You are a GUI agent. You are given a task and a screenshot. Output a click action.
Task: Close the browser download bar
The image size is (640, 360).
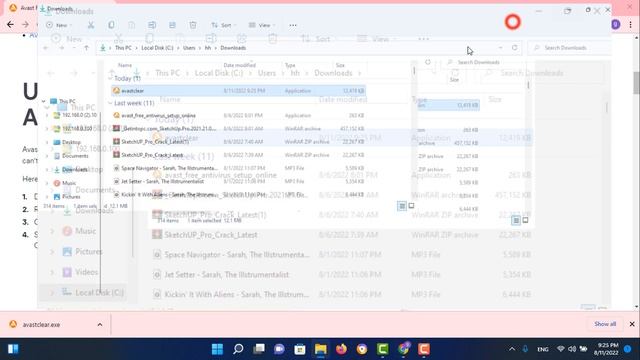[x=632, y=324]
